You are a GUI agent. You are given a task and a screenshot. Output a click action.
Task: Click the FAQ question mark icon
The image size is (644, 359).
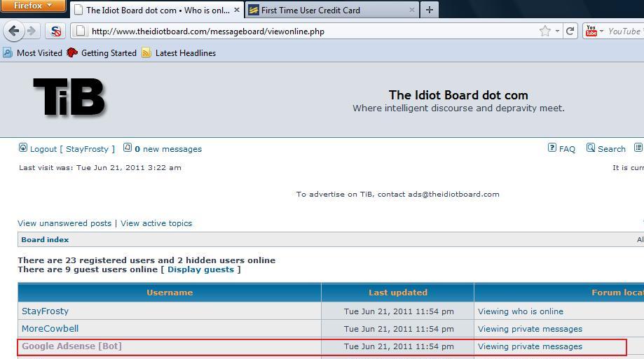552,148
